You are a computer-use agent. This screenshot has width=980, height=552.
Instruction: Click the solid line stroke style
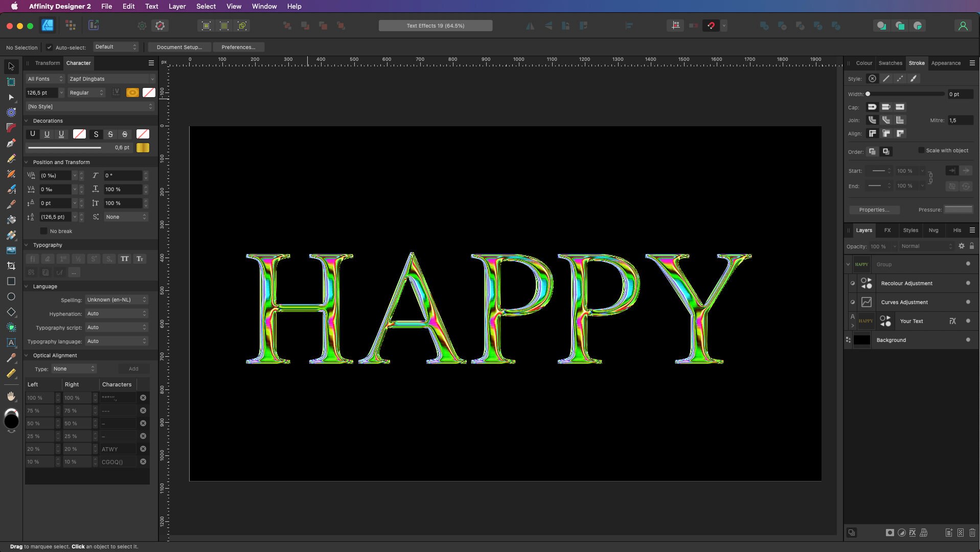886,79
